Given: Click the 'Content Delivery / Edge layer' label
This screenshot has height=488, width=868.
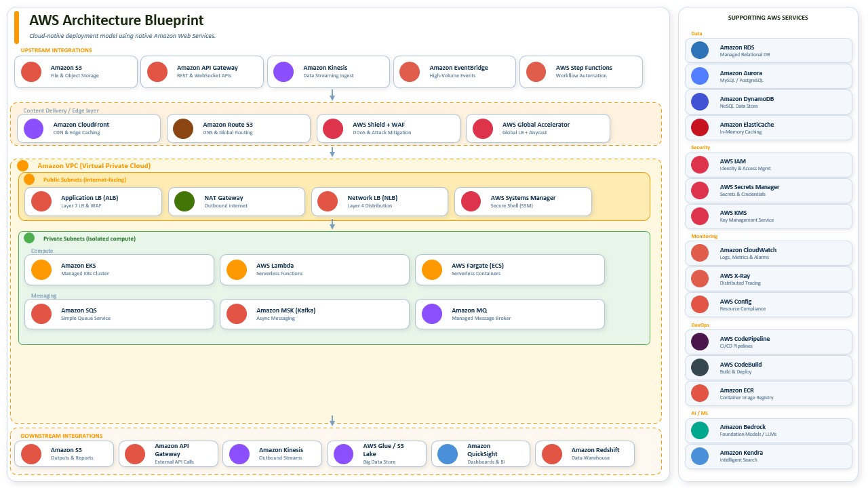Looking at the screenshot, I should (61, 110).
